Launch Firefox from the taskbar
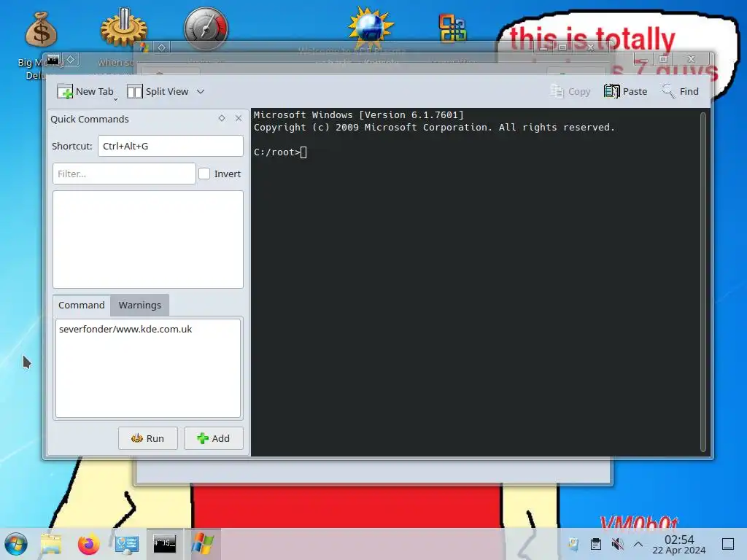Image resolution: width=747 pixels, height=560 pixels. click(88, 544)
